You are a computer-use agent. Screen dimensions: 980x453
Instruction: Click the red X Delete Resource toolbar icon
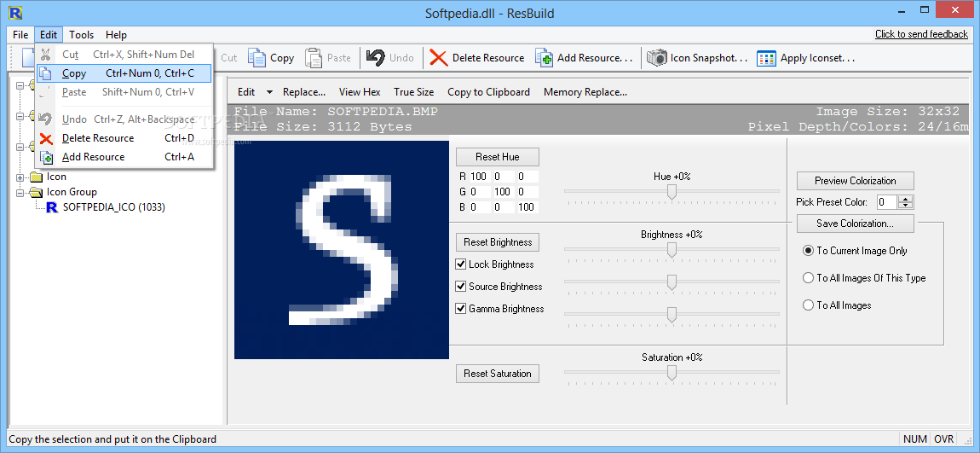click(x=439, y=58)
